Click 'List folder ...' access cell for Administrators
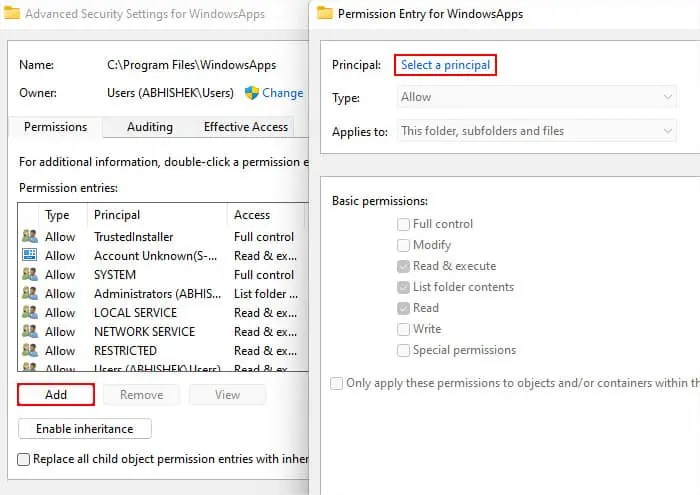The width and height of the screenshot is (700, 495). click(266, 294)
